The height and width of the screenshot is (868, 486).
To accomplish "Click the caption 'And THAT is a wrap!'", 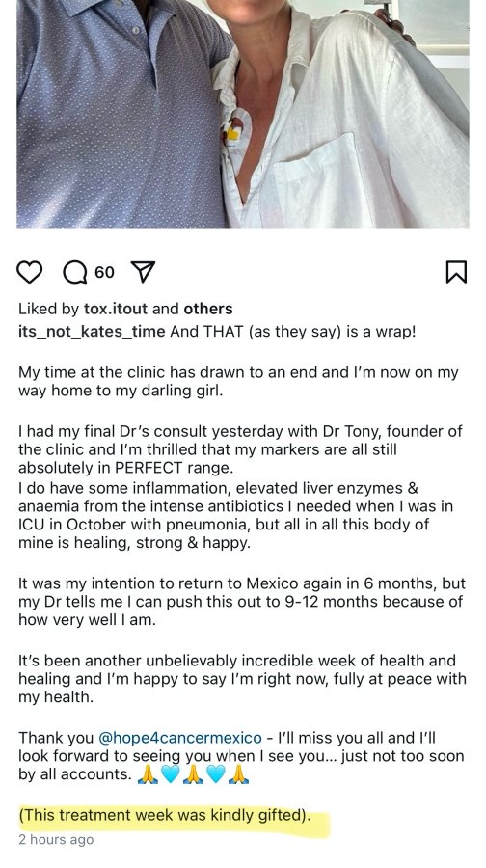I will pyautogui.click(x=293, y=332).
